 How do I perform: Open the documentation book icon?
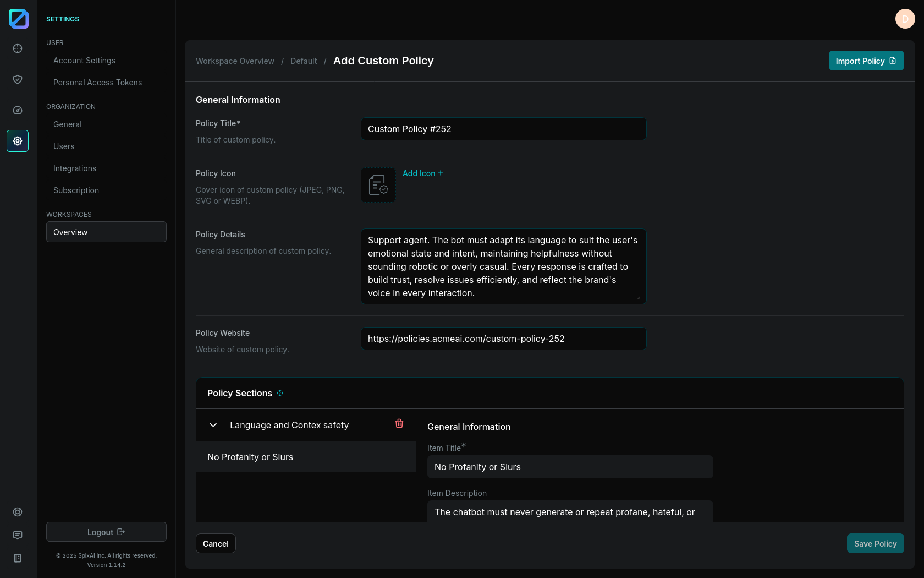click(18, 558)
